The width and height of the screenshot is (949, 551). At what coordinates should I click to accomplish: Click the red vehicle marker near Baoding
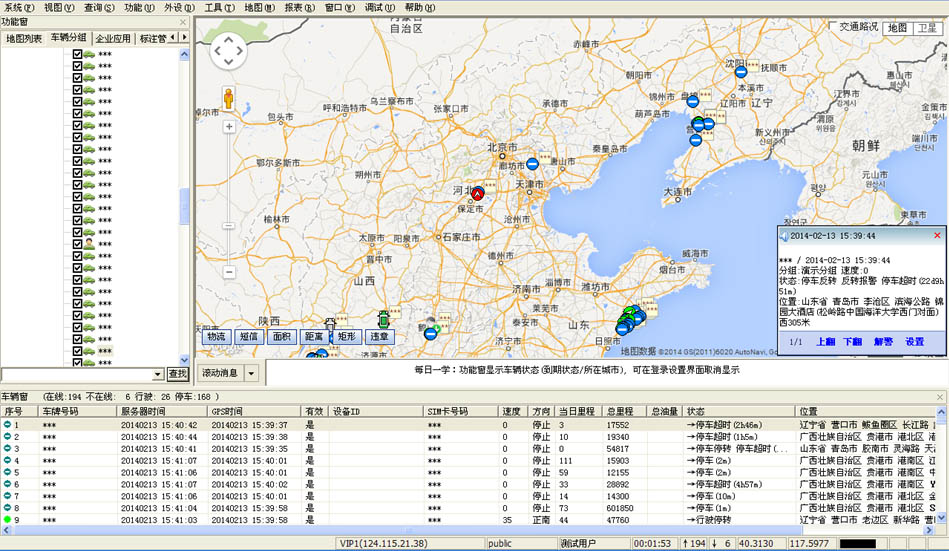478,193
